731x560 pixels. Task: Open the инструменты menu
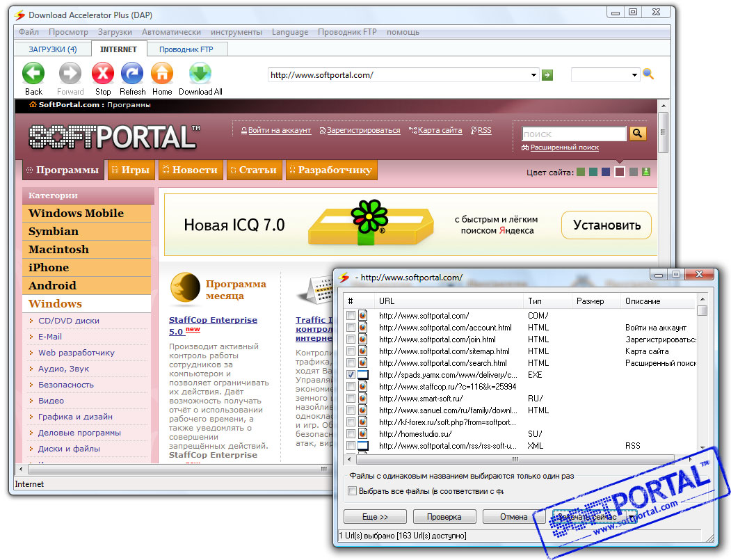[x=236, y=32]
